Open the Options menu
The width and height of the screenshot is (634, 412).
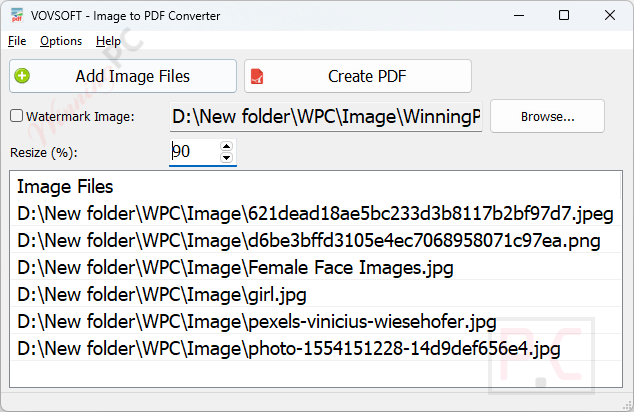point(61,41)
